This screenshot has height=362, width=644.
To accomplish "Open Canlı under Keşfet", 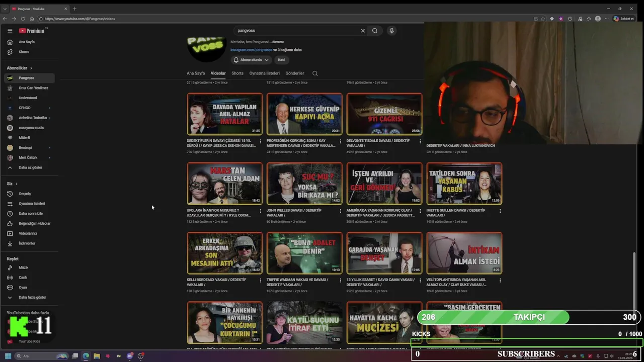I will point(30,278).
